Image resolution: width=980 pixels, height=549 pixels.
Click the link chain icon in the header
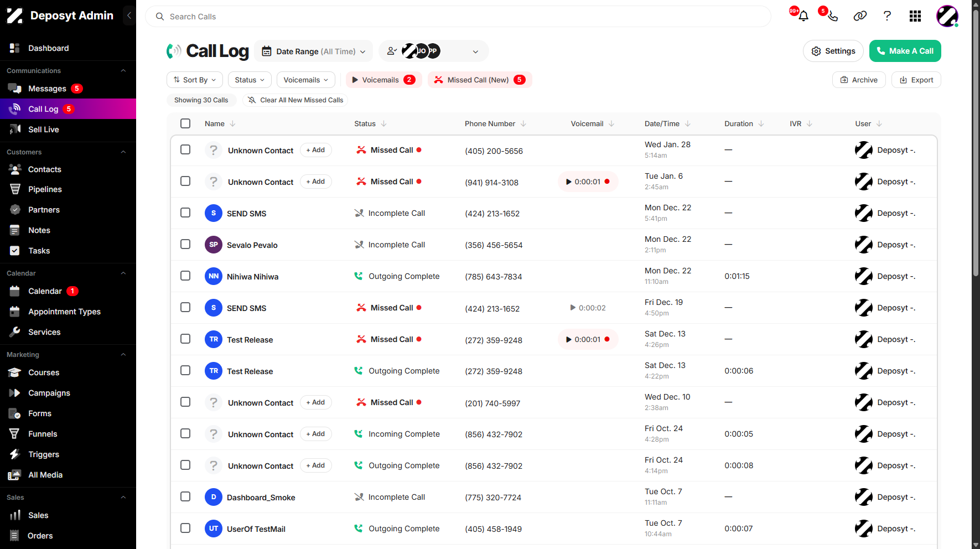coord(860,16)
